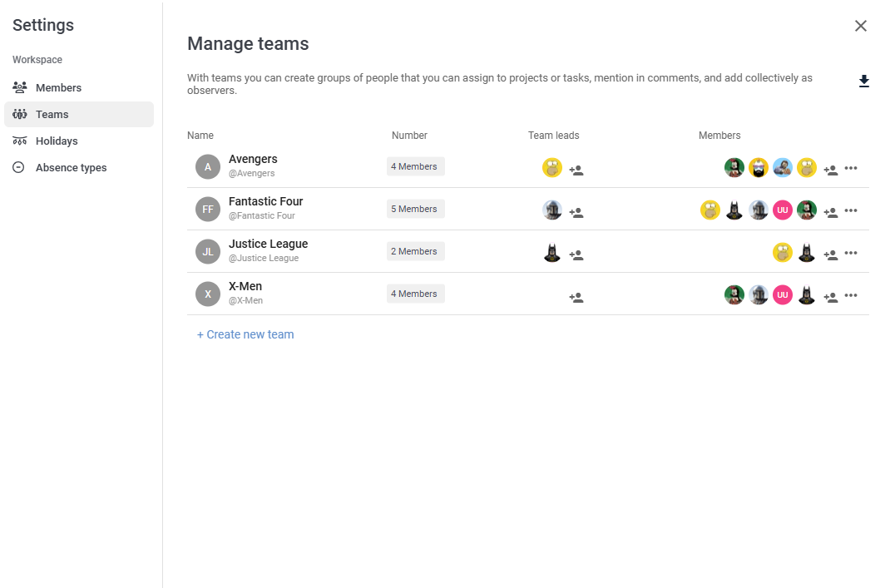890x588 pixels.
Task: Click the Avengers team lead avatar
Action: click(552, 167)
